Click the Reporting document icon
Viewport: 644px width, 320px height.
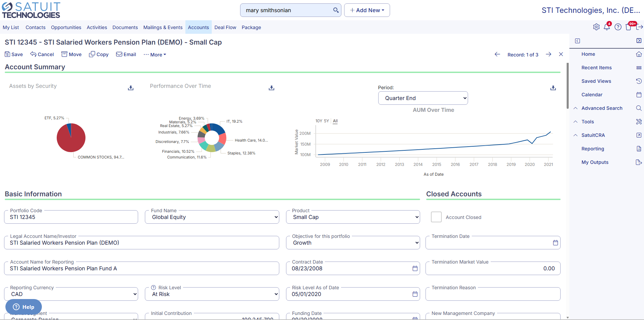(x=639, y=149)
